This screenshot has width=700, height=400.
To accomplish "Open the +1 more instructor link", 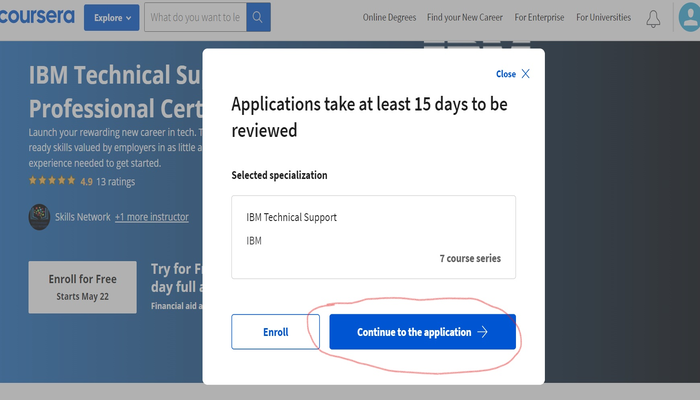I will point(152,217).
